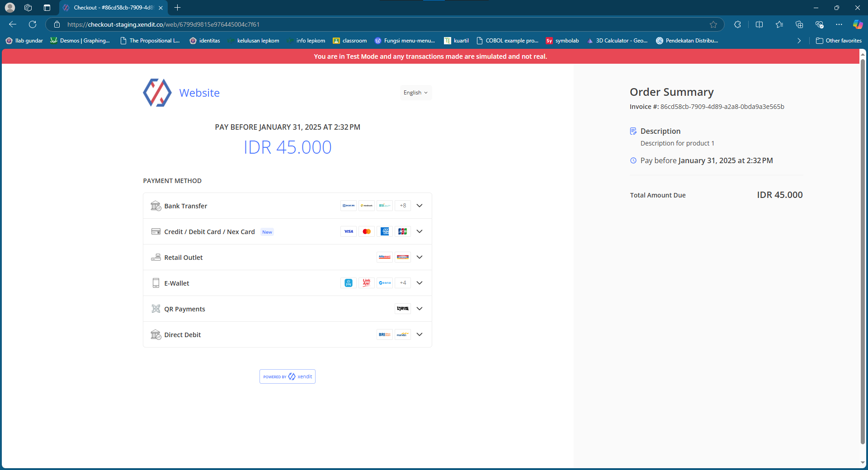Click the browser address bar URL

point(163,24)
